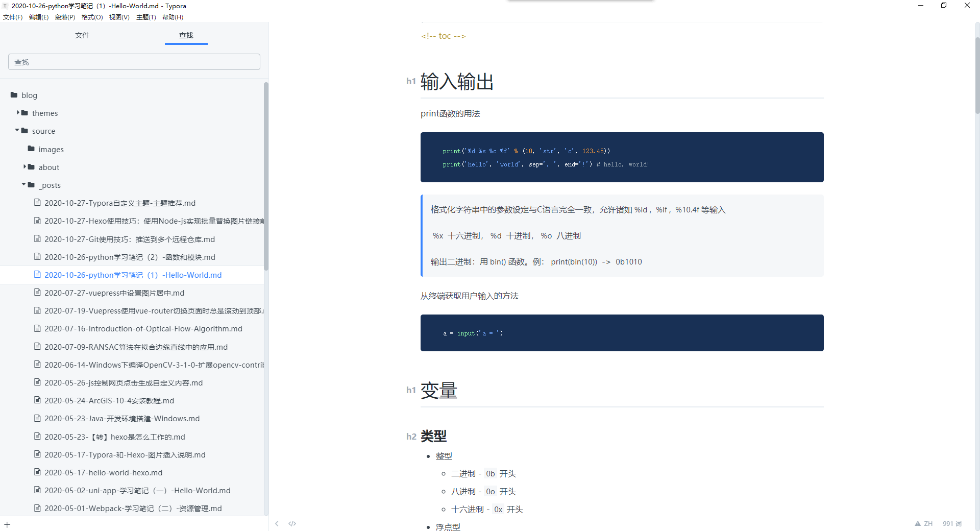Open 2020-07-16 Optical-Flow-Algorithm.md file
This screenshot has height=531, width=980.
coord(143,329)
